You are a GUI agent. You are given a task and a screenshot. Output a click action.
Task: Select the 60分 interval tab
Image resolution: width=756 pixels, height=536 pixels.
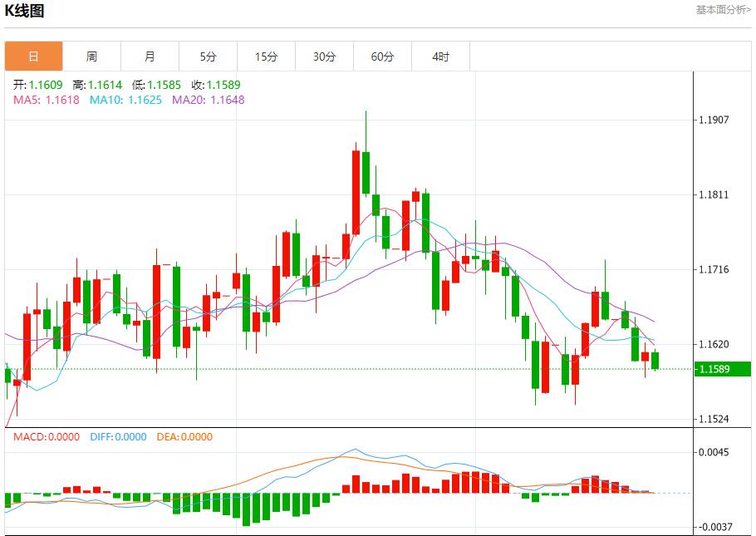click(382, 56)
